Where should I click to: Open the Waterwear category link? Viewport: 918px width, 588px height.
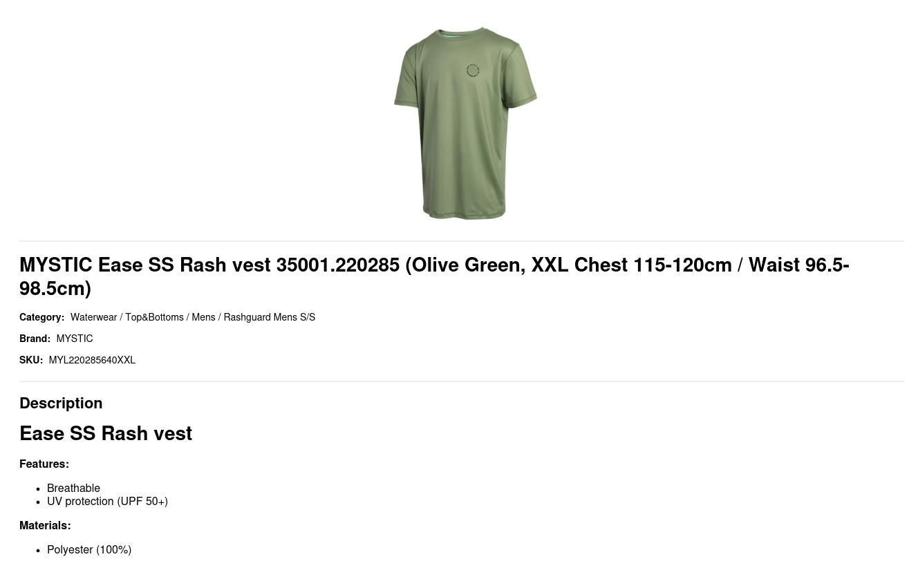click(93, 318)
